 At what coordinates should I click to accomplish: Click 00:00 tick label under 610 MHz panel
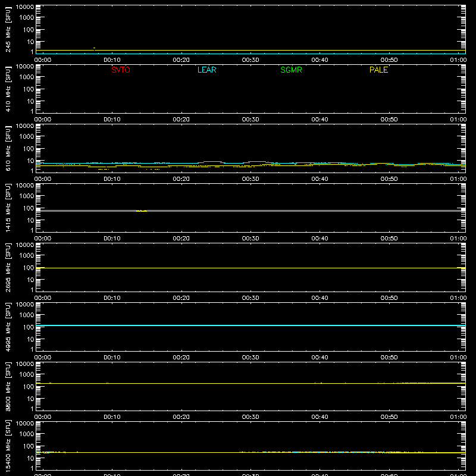point(43,179)
